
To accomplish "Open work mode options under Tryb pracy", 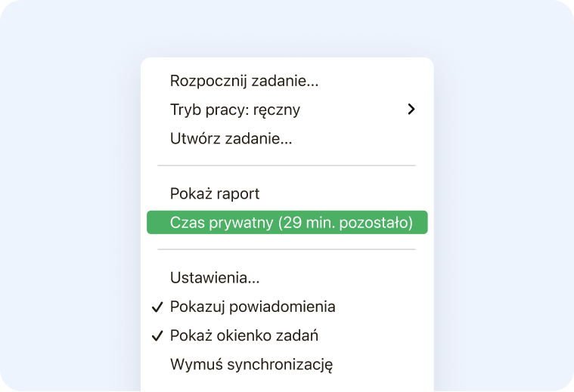I will pyautogui.click(x=235, y=110).
